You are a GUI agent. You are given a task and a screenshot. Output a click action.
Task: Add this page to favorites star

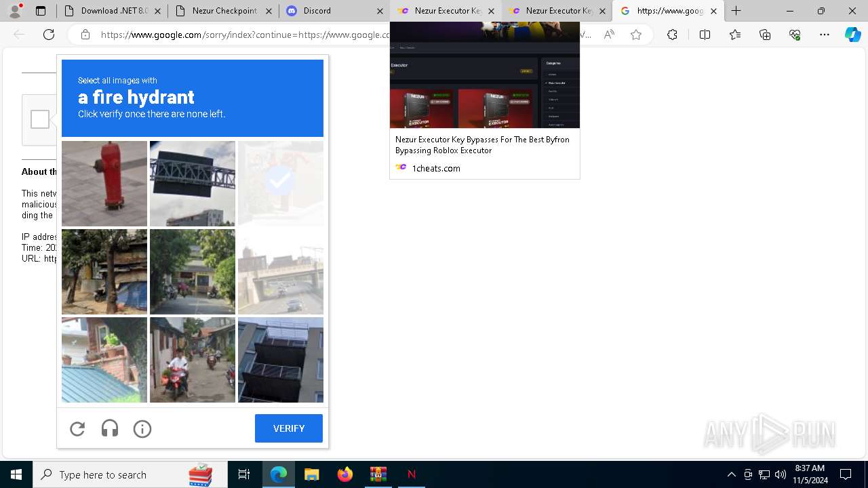click(636, 35)
